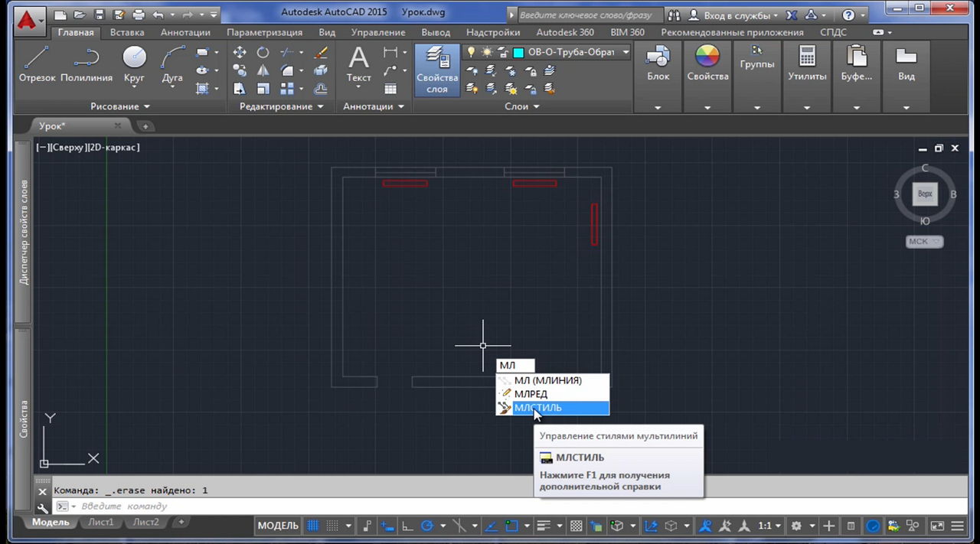Open Свойства слоя layer properties
This screenshot has height=544, width=980.
(x=437, y=69)
